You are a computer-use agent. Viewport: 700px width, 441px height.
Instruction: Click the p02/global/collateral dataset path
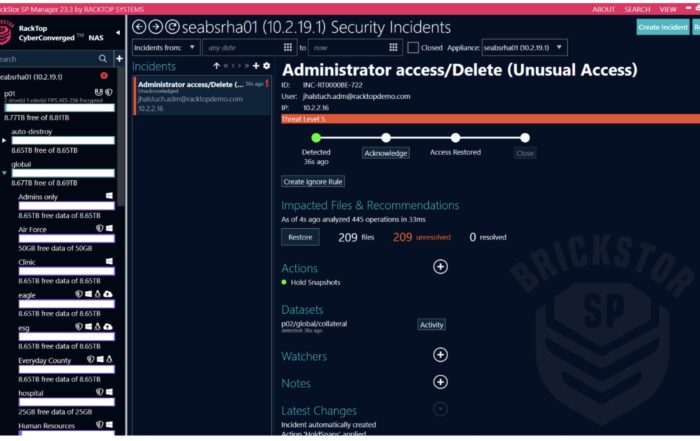tap(314, 324)
